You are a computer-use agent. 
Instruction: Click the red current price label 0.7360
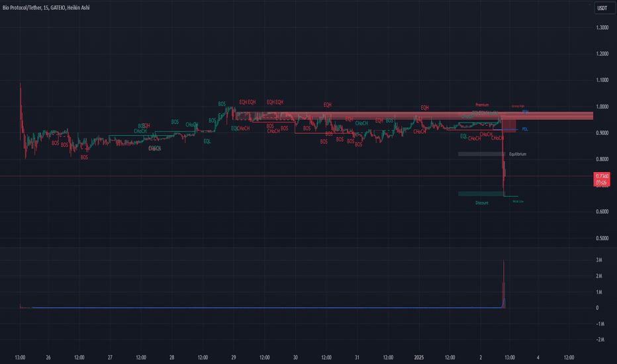click(x=602, y=179)
